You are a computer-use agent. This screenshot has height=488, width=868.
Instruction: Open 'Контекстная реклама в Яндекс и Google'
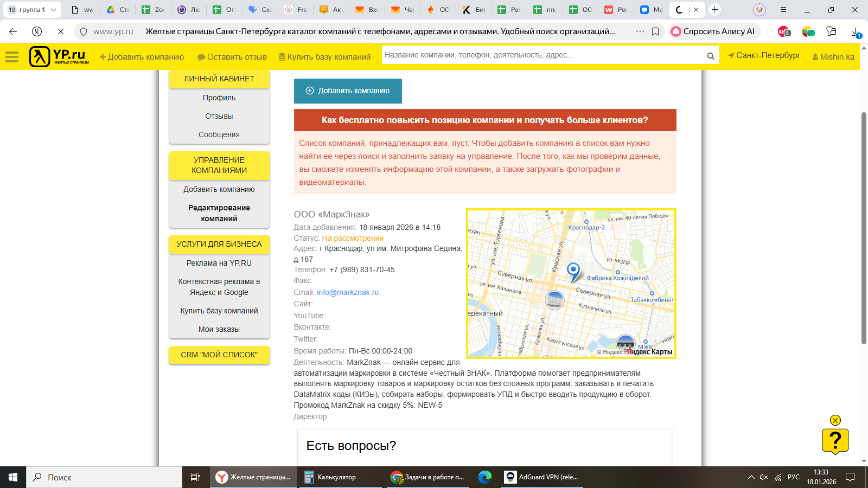click(219, 287)
